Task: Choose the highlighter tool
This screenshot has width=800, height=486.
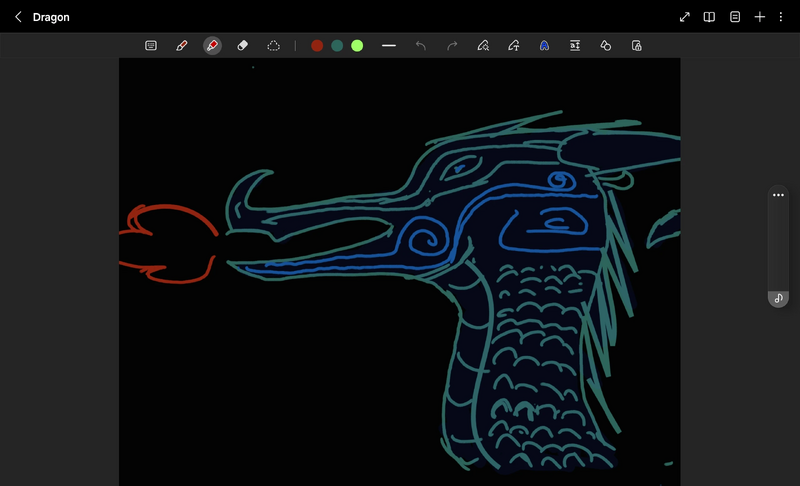Action: pyautogui.click(x=212, y=46)
